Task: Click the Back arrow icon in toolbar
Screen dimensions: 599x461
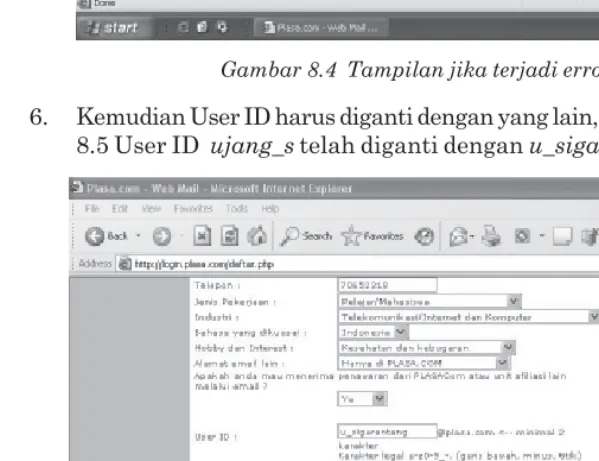Action: 94,236
